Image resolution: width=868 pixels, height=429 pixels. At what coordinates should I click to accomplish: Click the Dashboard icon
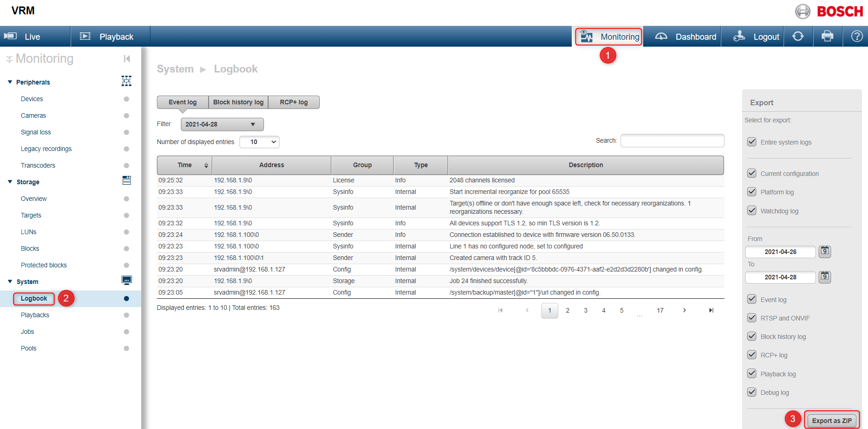(661, 36)
